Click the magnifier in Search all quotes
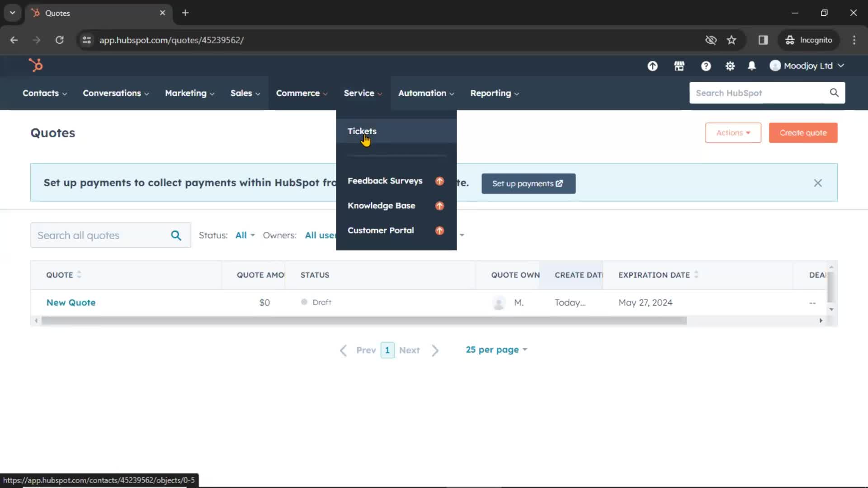 tap(176, 235)
